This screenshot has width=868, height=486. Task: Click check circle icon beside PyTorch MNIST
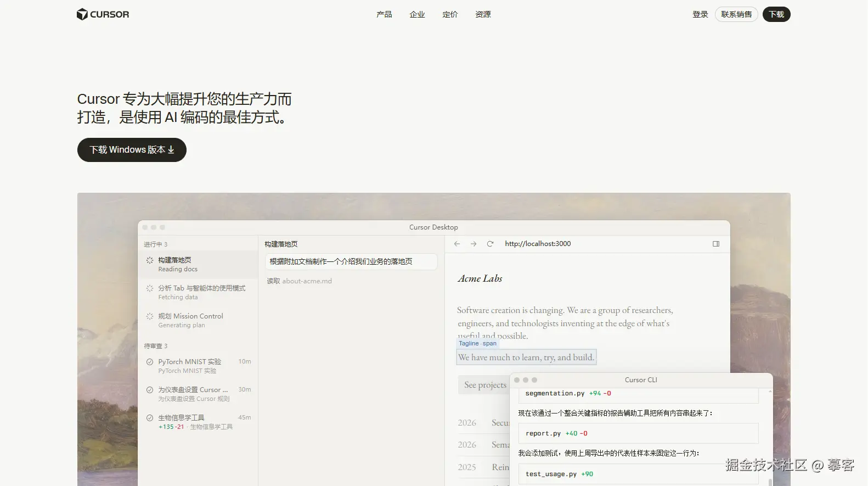[x=150, y=362]
